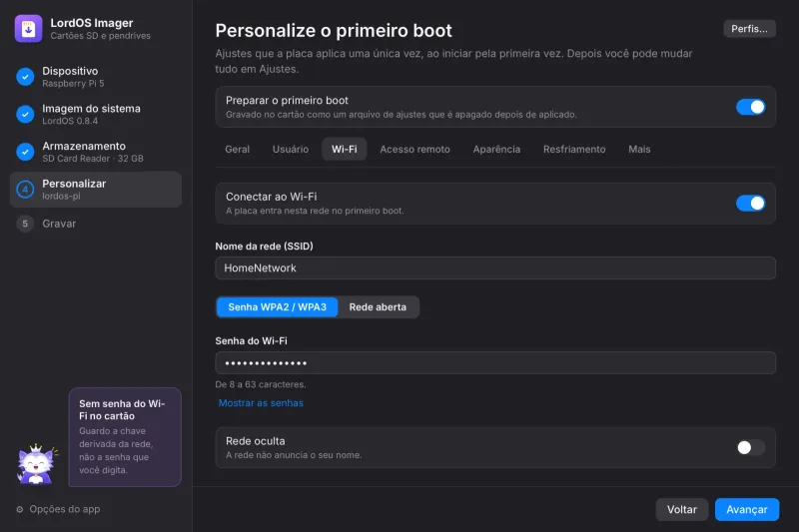The height and width of the screenshot is (532, 799).
Task: Click the gear icon beside Opções do app
Action: coord(19,509)
